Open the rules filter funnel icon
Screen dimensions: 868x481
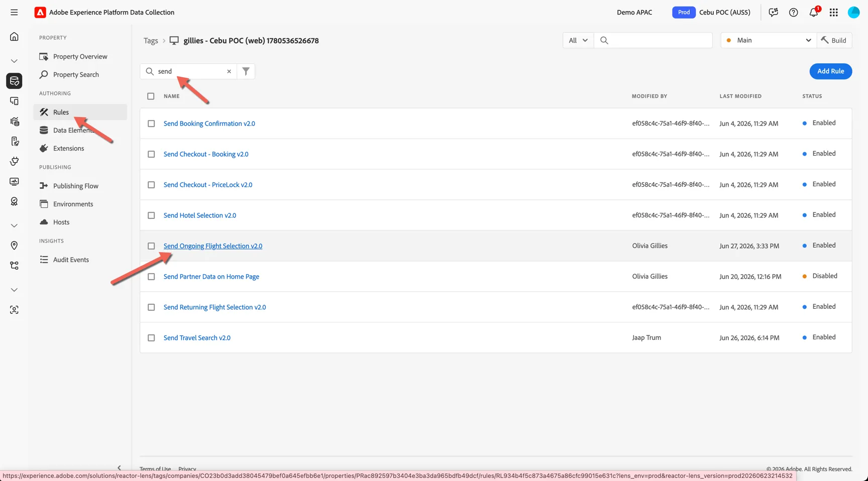(x=246, y=71)
